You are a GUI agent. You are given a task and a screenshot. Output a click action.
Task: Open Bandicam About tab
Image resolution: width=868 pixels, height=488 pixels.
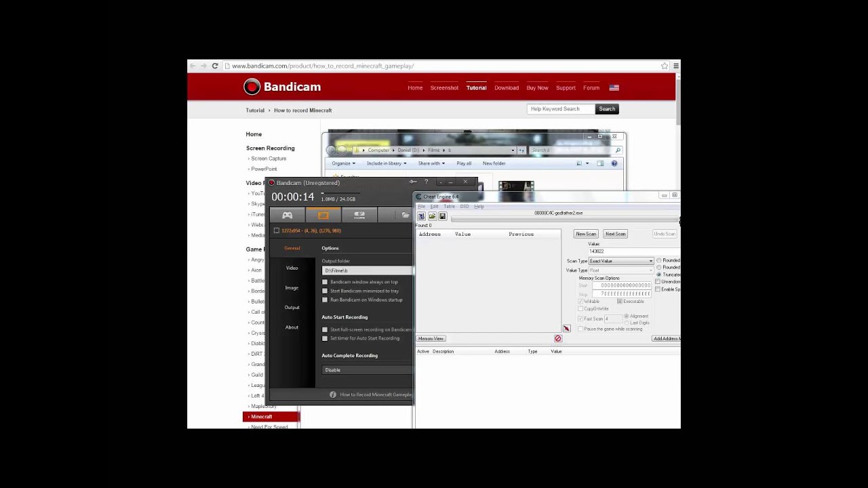[292, 327]
